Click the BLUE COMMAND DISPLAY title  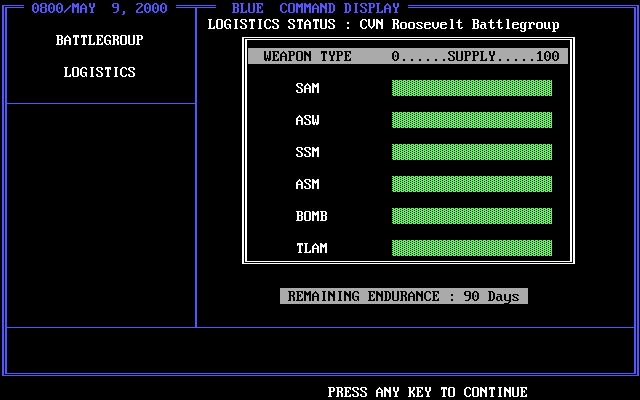point(316,8)
